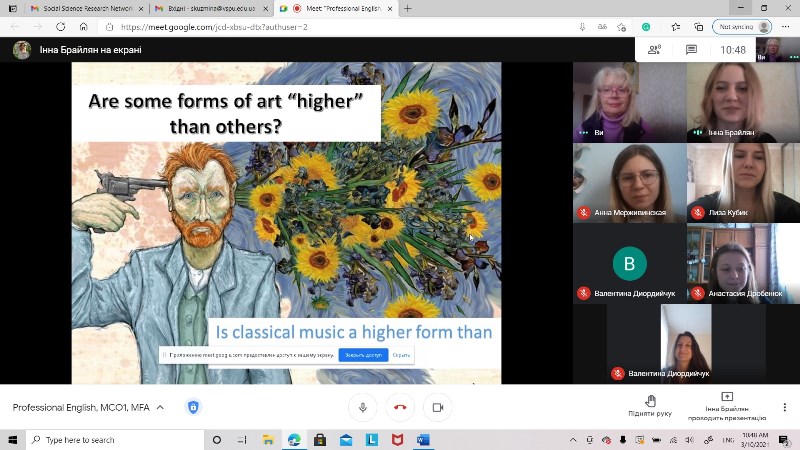800x450 pixels.
Task: Open Task View on taskbar
Action: (x=242, y=440)
